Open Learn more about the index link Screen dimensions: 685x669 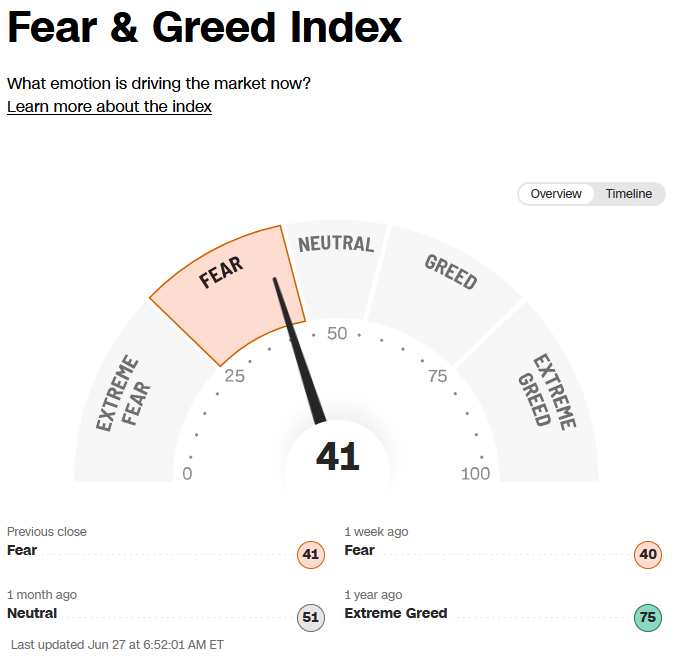tap(109, 107)
